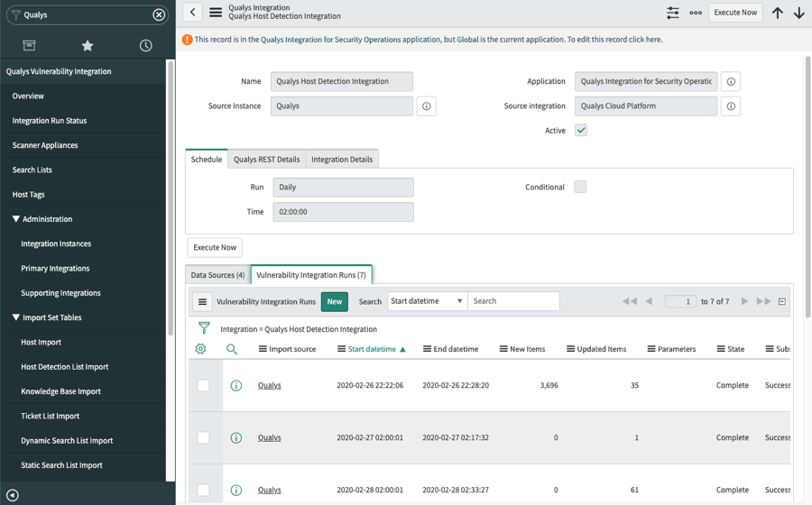Open New Items column header menu

pos(503,349)
